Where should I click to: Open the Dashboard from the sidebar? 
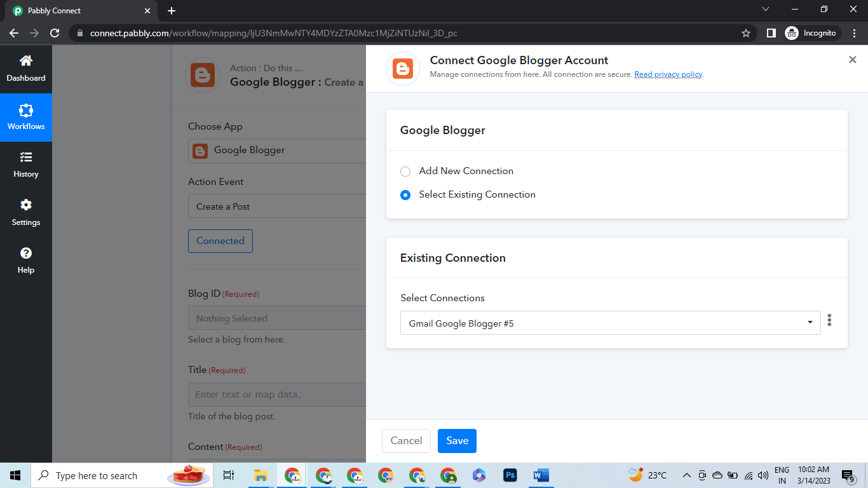(26, 69)
